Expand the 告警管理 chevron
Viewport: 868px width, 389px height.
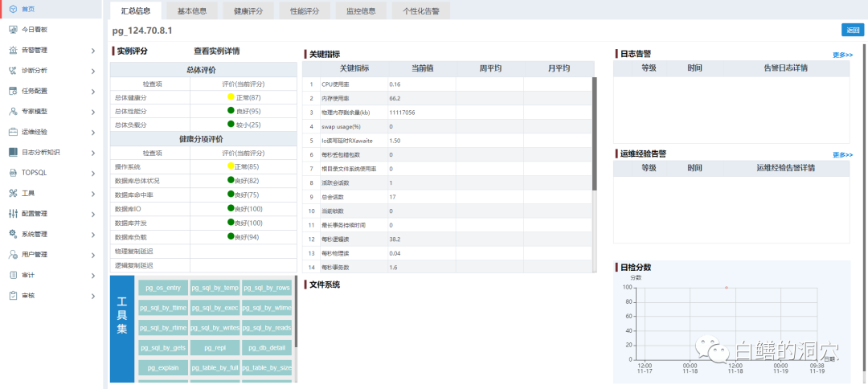tap(93, 51)
